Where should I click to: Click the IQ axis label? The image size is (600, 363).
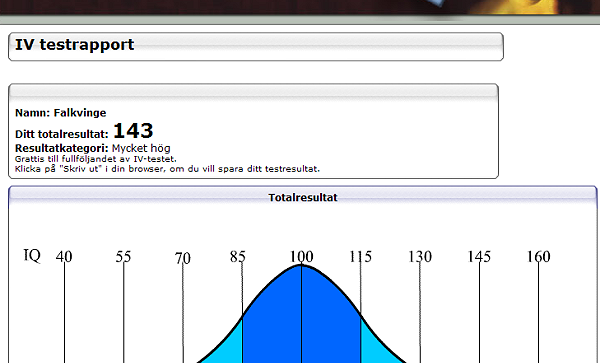(32, 256)
